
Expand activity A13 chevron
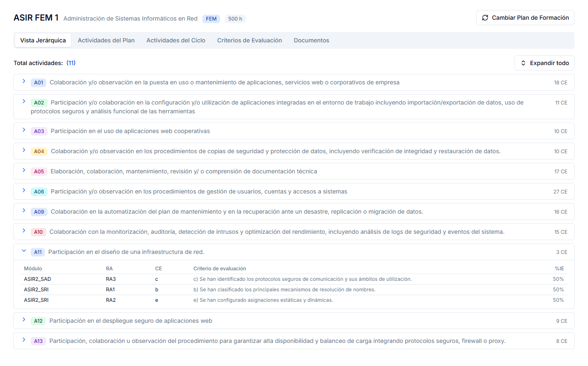24,340
